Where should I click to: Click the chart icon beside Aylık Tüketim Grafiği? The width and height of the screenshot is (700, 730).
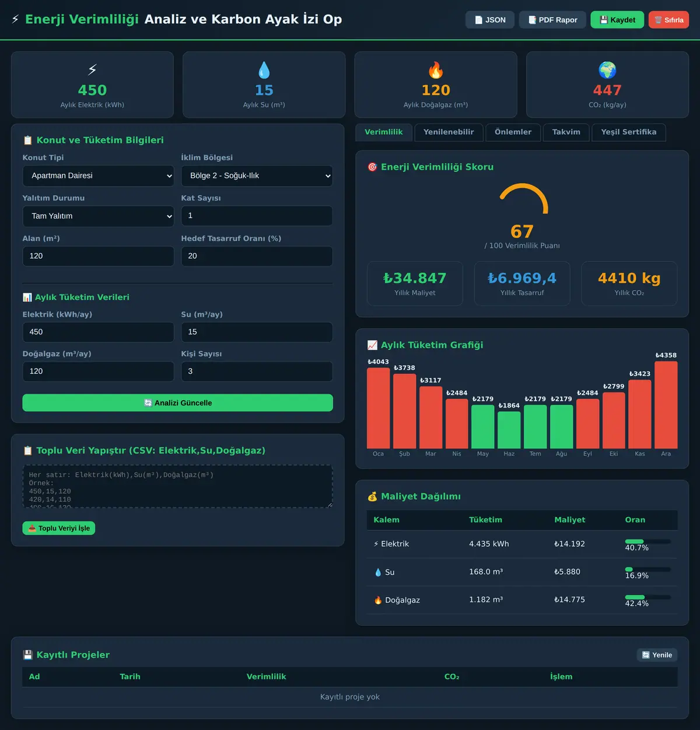click(372, 345)
